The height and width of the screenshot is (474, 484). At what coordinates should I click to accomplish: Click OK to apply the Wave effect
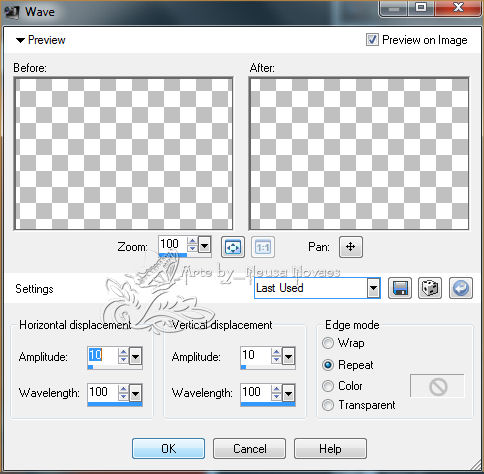(168, 449)
